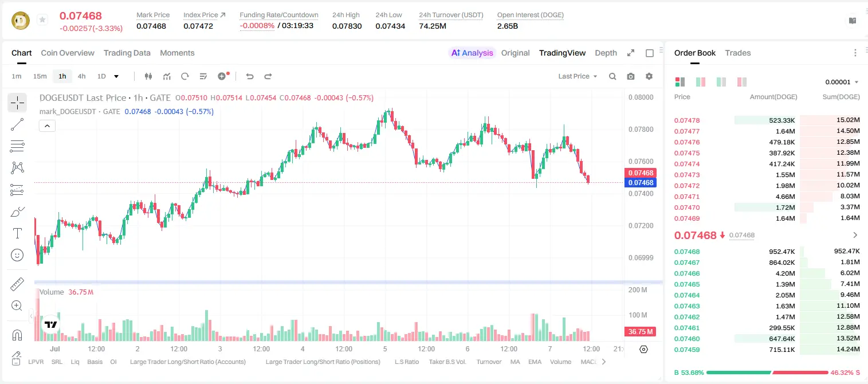Open the Last Price dropdown
The height and width of the screenshot is (384, 868).
tap(578, 76)
